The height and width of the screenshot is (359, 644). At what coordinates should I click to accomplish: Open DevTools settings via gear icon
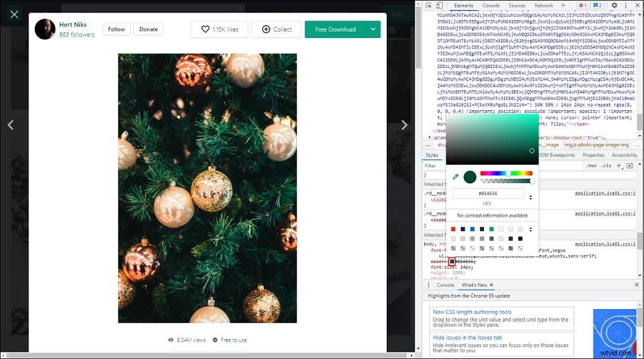615,5
